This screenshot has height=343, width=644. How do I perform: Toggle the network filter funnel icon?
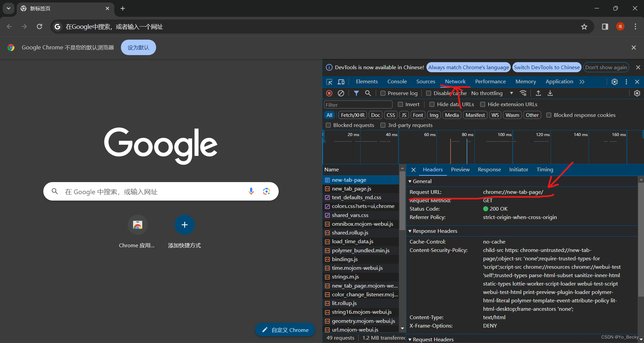point(356,93)
